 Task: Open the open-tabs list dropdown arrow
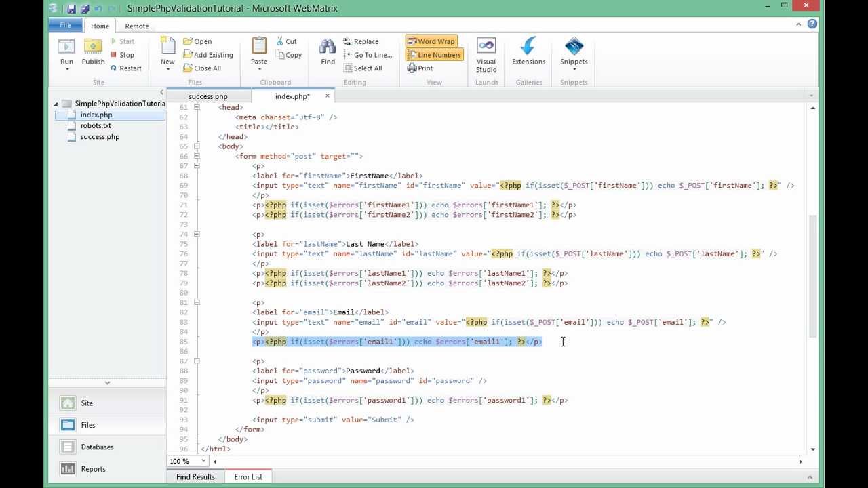[812, 96]
